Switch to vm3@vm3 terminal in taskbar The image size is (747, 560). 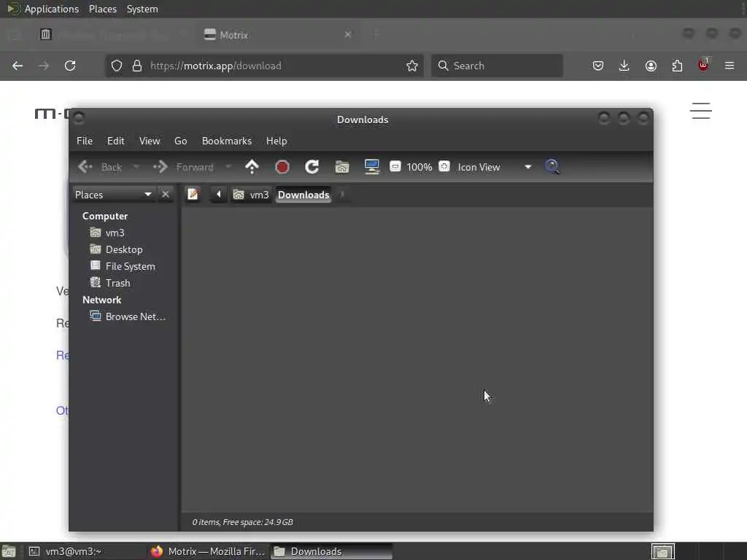coord(85,551)
